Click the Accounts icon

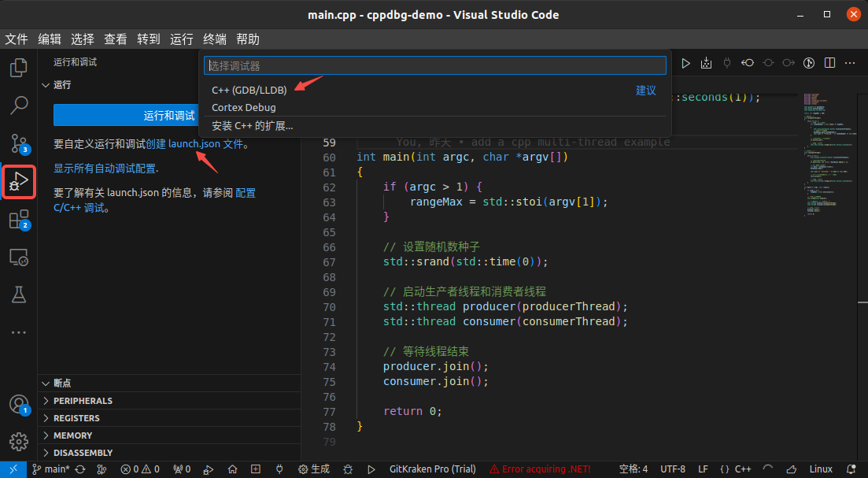tap(19, 405)
